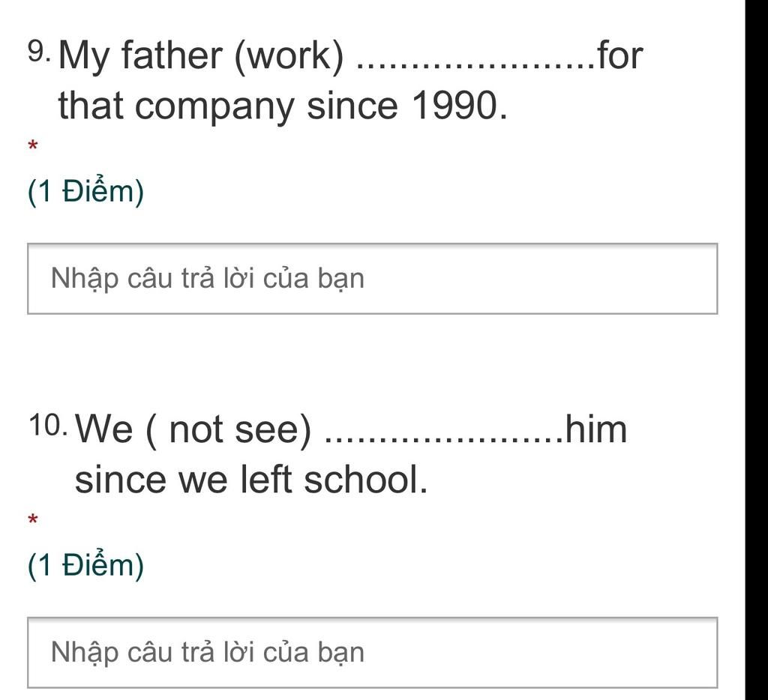Click the black strip at the right edge

coord(757,350)
